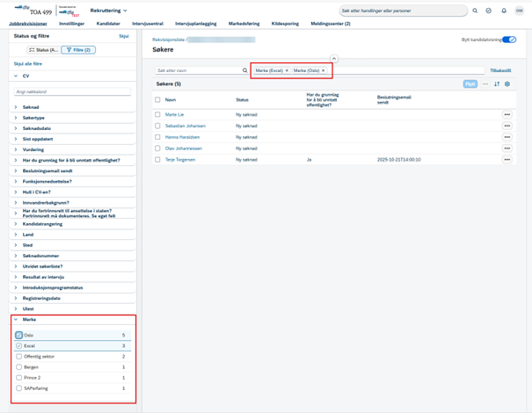Open the Kildesporing tab
The height and width of the screenshot is (413, 532).
click(285, 24)
